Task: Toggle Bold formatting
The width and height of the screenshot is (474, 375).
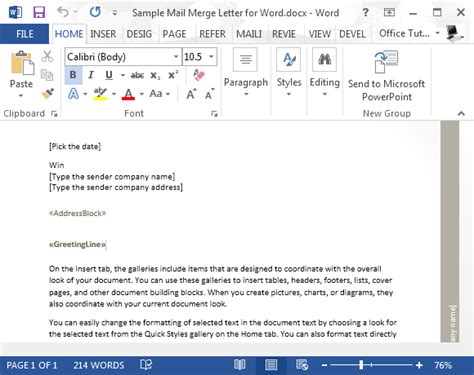Action: point(73,75)
